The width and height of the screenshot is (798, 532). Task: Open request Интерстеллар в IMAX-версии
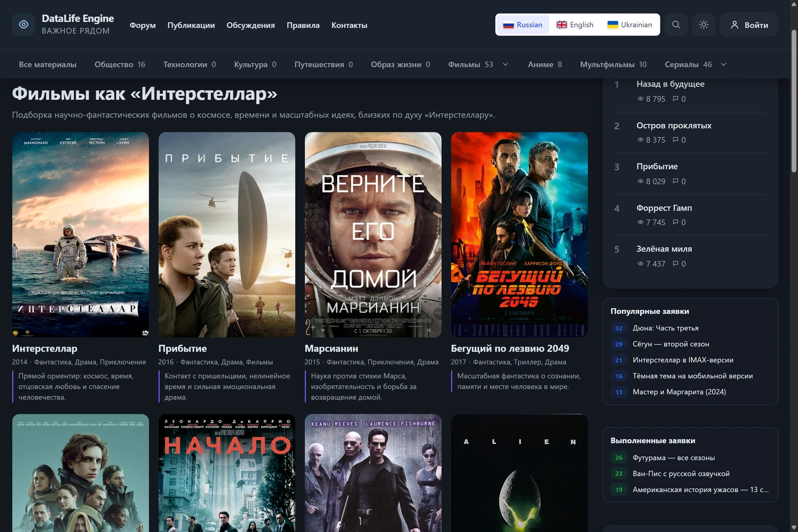(x=683, y=360)
